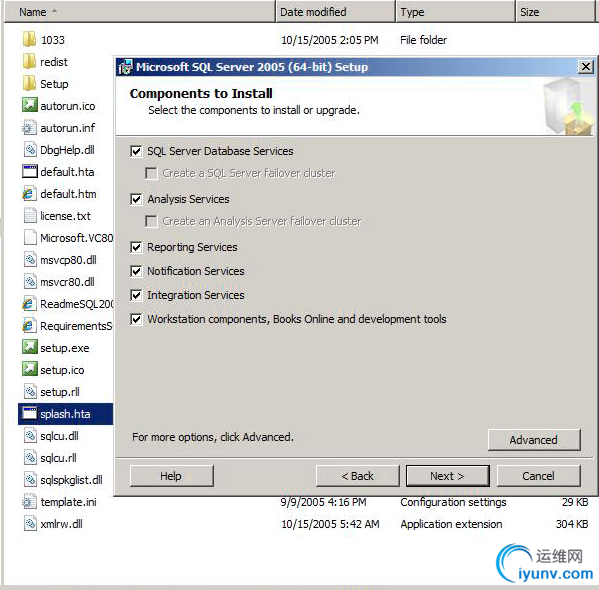This screenshot has width=599, height=590.
Task: Select the splash.hta file name
Action: tap(65, 414)
